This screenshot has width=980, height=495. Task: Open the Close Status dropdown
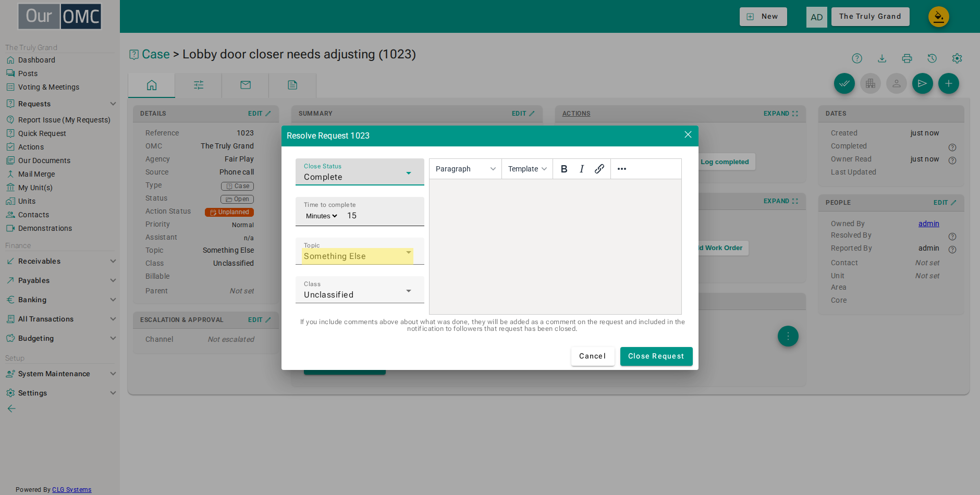(x=360, y=172)
